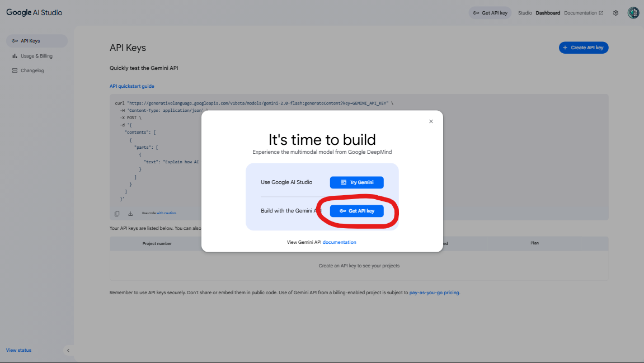The image size is (644, 363).
Task: Open the pay-as-you-go pricing link
Action: click(x=434, y=293)
